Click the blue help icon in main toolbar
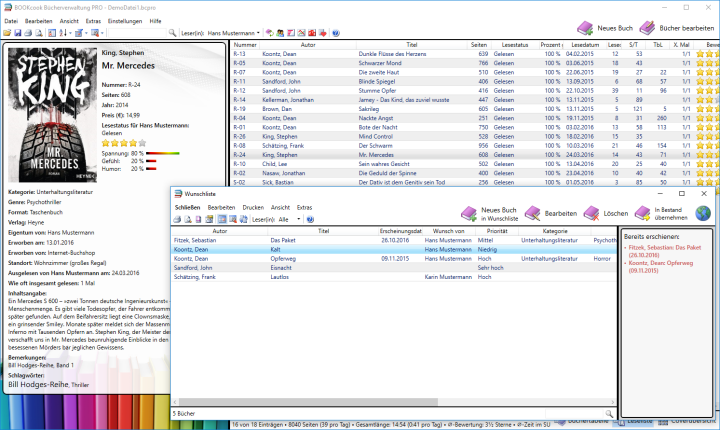 tap(336, 33)
